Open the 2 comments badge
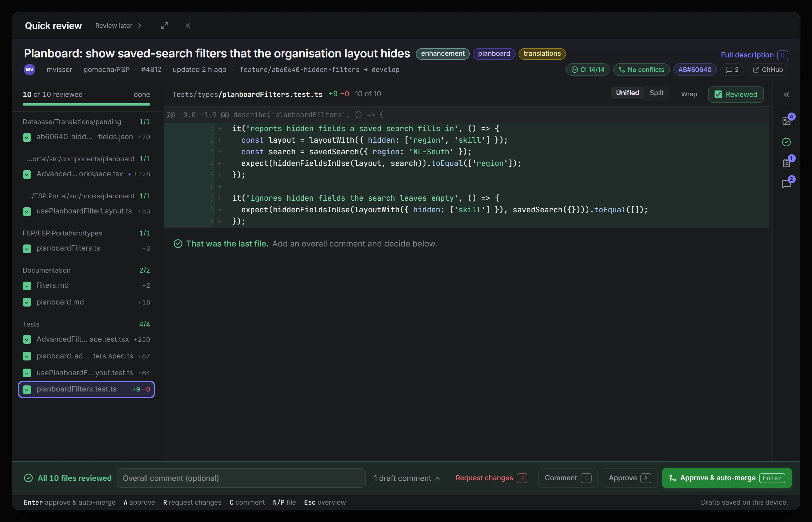The height and width of the screenshot is (522, 812). pos(732,70)
